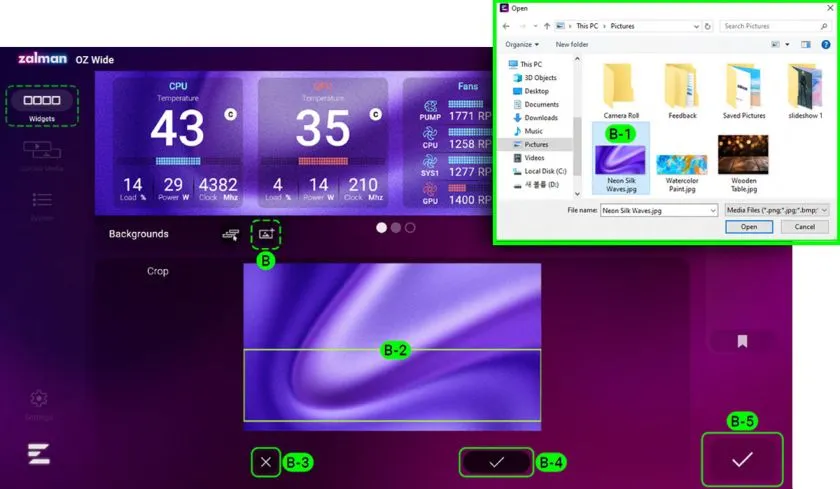The height and width of the screenshot is (489, 840).
Task: Click New folder in the dialog toolbar
Action: tap(572, 45)
